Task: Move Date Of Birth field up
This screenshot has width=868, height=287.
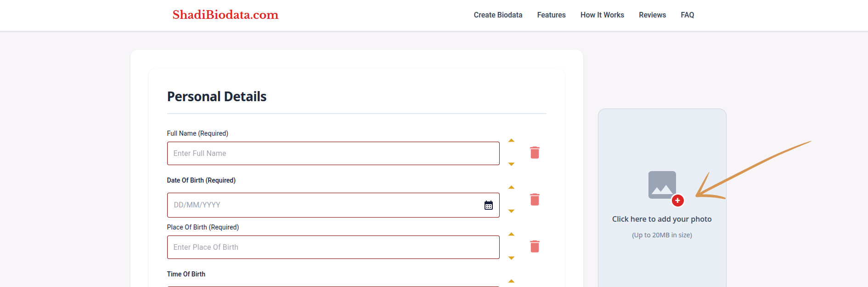Action: point(511,188)
